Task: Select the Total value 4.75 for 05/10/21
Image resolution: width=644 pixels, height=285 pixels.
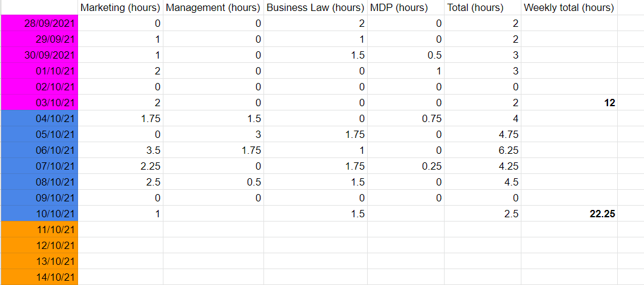Action: click(x=482, y=134)
